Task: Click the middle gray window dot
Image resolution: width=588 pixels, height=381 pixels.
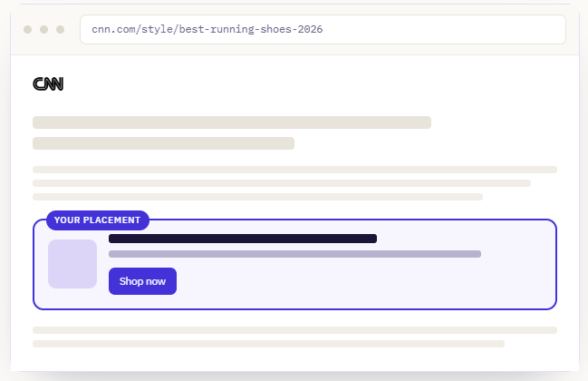Action: 43,29
